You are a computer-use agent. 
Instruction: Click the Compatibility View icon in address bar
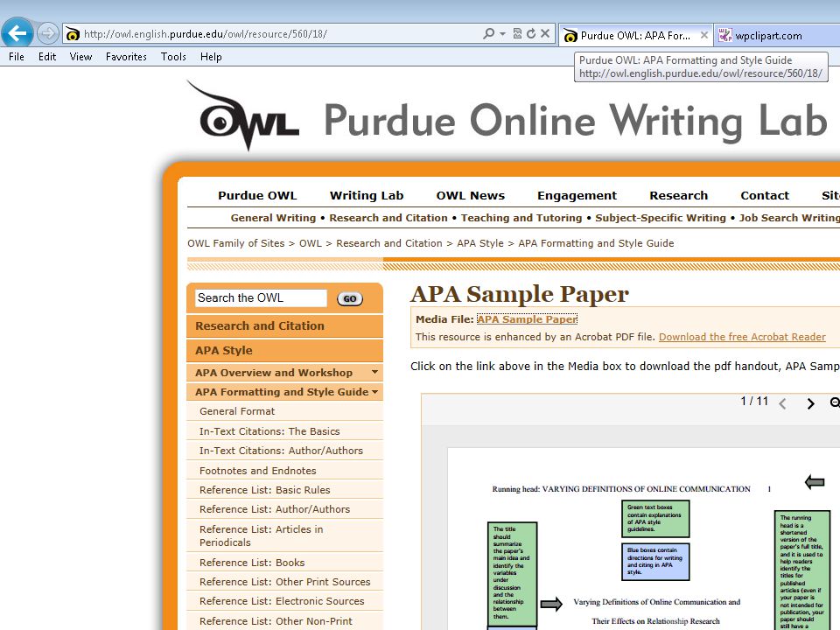517,33
